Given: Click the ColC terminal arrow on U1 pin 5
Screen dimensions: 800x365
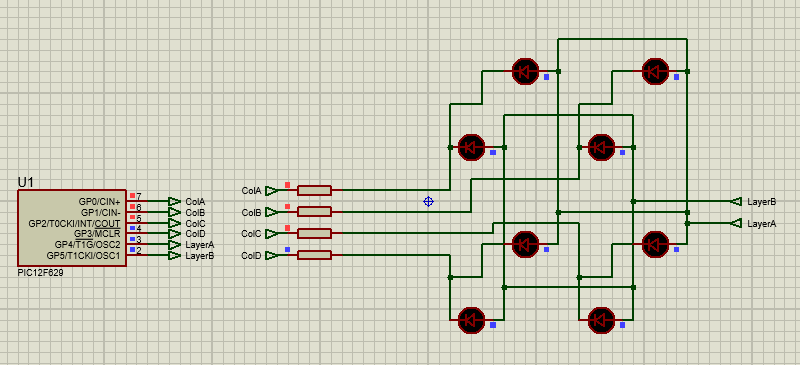Looking at the screenshot, I should pos(174,223).
